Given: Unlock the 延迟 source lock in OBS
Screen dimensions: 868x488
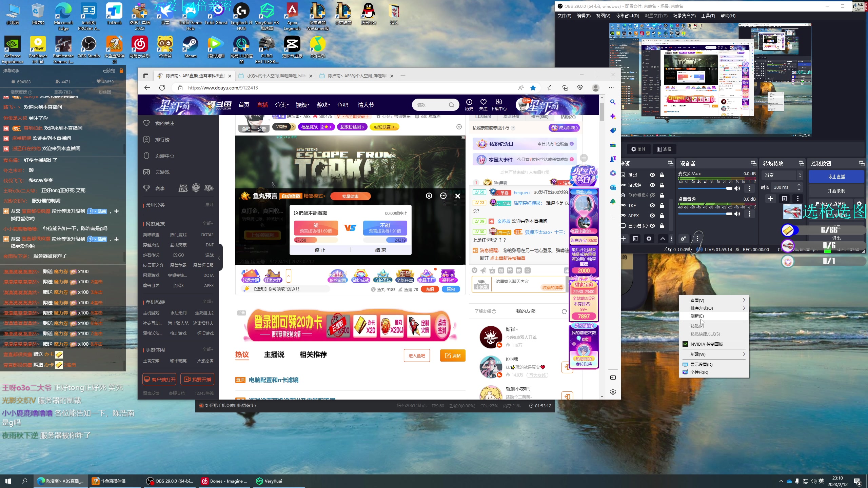Looking at the screenshot, I should click(662, 175).
